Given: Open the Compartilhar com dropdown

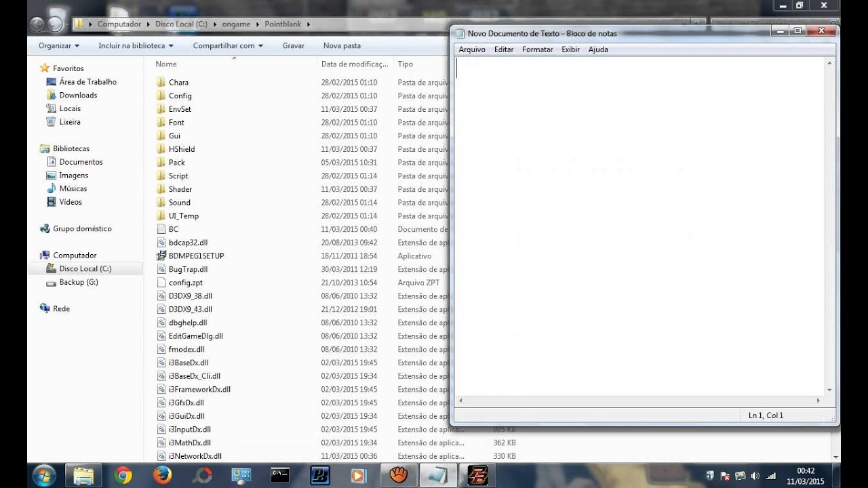Looking at the screenshot, I should [x=228, y=46].
